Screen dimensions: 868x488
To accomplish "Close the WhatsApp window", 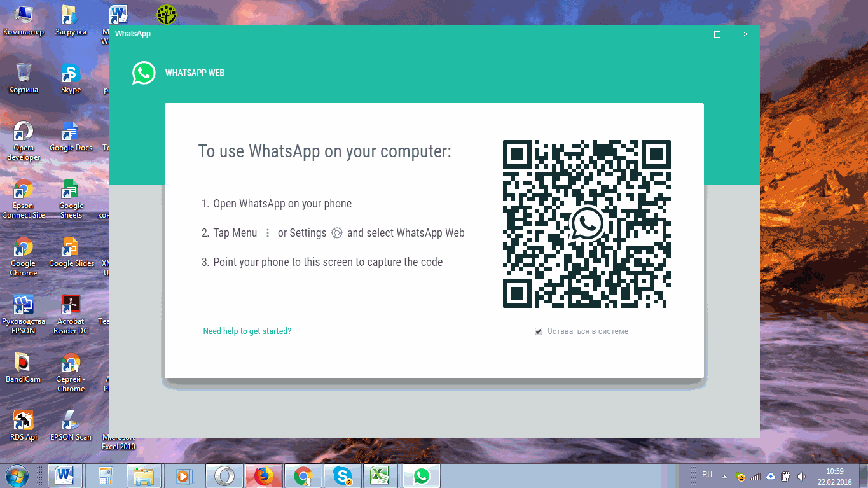I will coord(745,34).
